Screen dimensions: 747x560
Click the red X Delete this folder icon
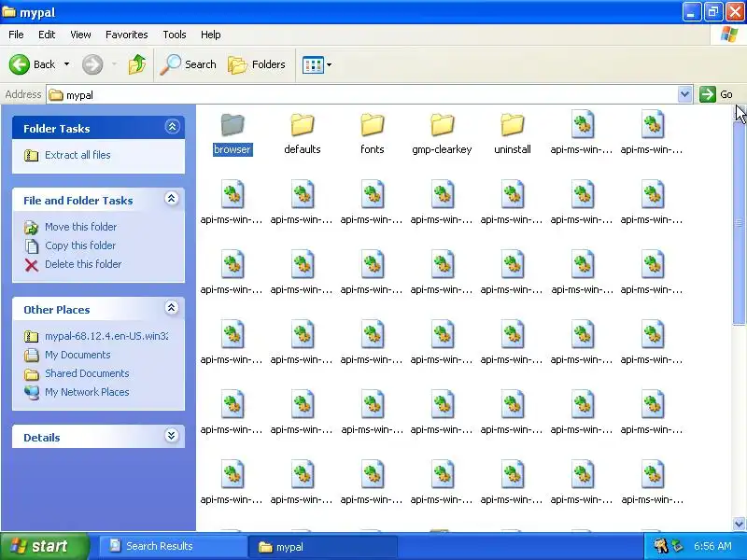point(32,265)
